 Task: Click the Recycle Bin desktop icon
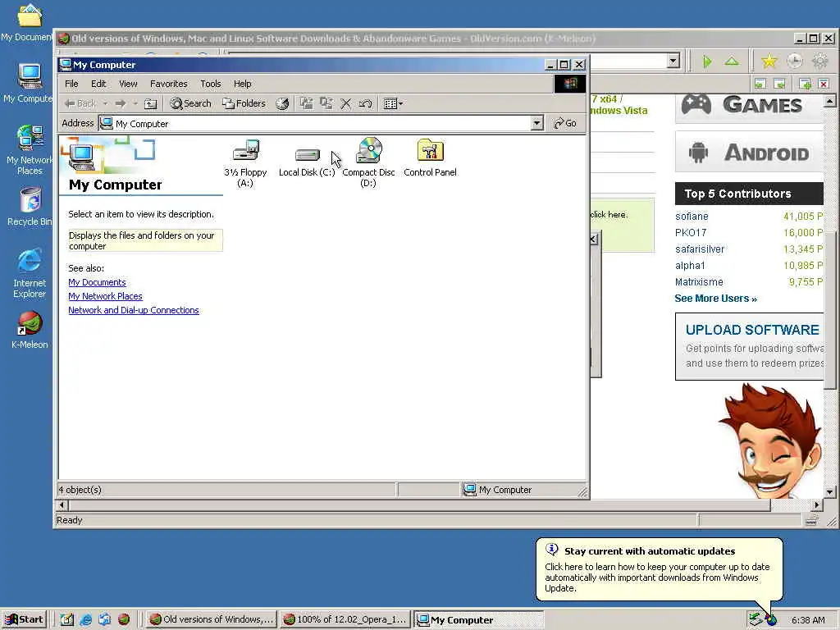[30, 206]
